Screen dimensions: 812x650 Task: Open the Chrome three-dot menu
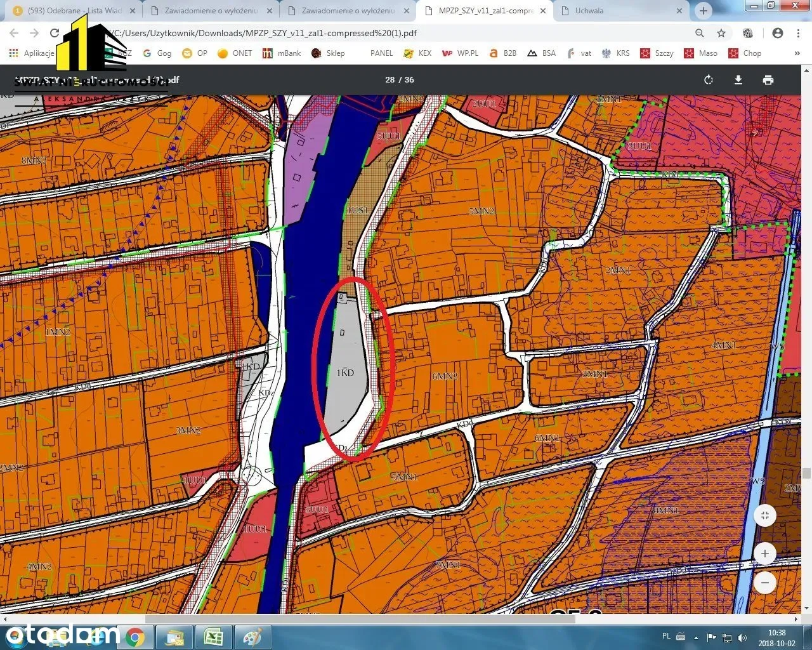tap(798, 33)
